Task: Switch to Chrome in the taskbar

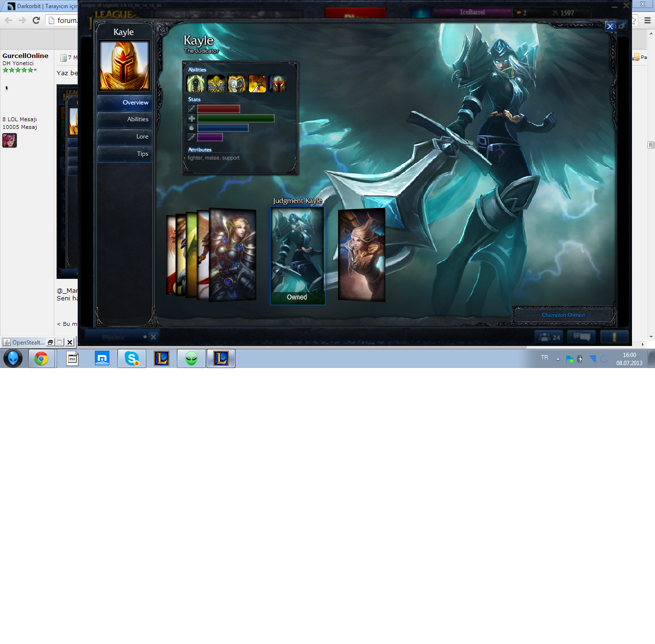Action: (41, 358)
